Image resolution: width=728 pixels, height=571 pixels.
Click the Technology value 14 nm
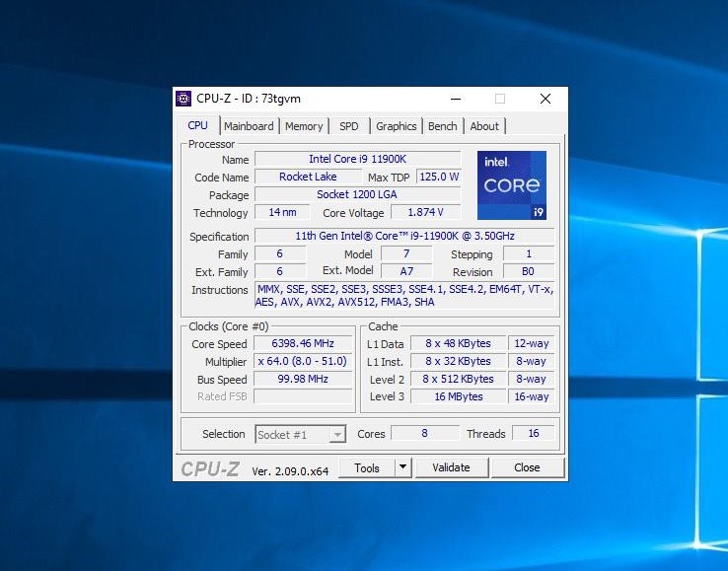point(282,212)
